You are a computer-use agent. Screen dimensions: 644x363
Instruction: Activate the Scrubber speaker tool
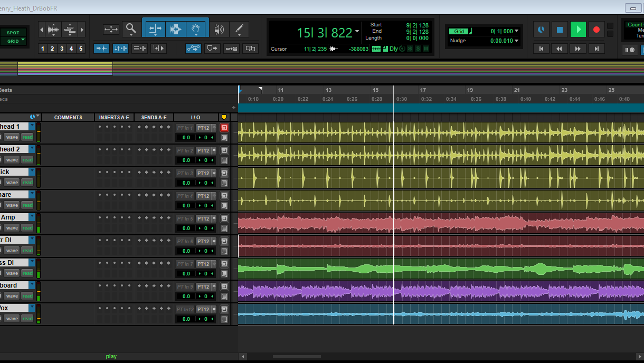coord(219,29)
